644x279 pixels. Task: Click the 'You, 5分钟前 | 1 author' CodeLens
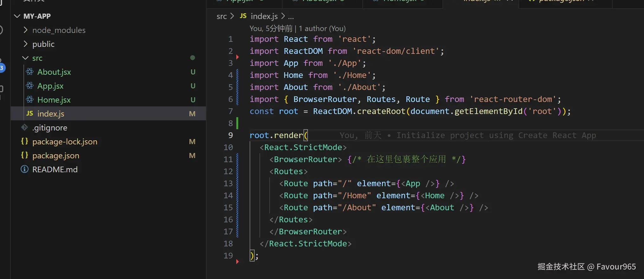(297, 29)
